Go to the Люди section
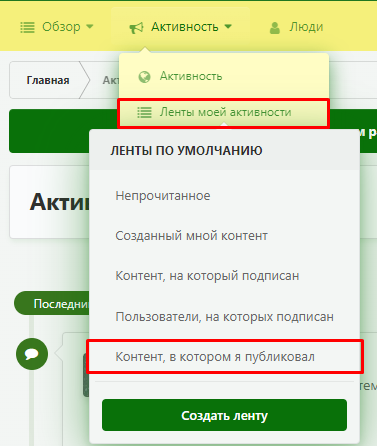 306,27
